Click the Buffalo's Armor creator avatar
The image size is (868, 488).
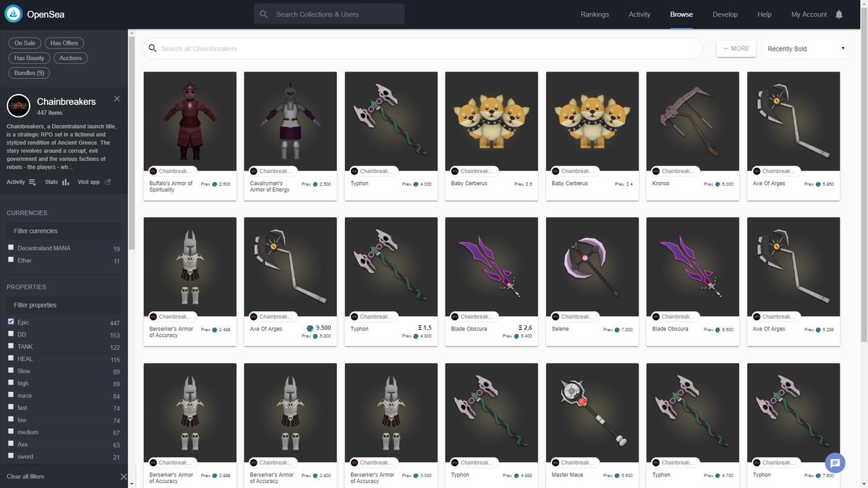[153, 171]
